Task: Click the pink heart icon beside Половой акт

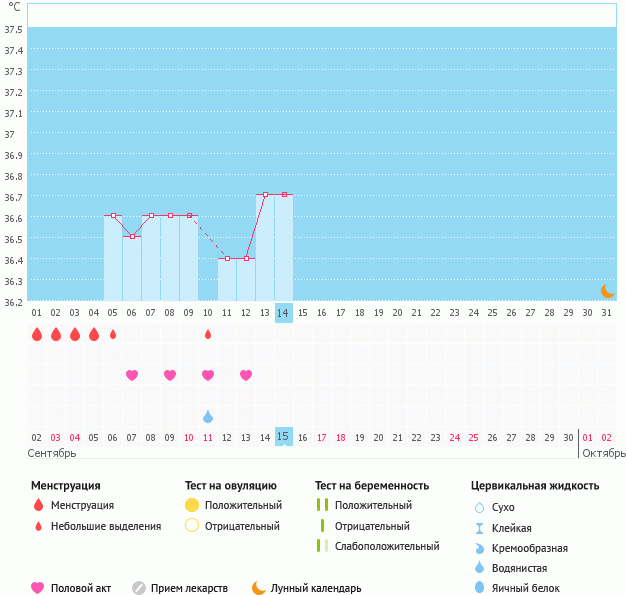Action: [x=38, y=588]
